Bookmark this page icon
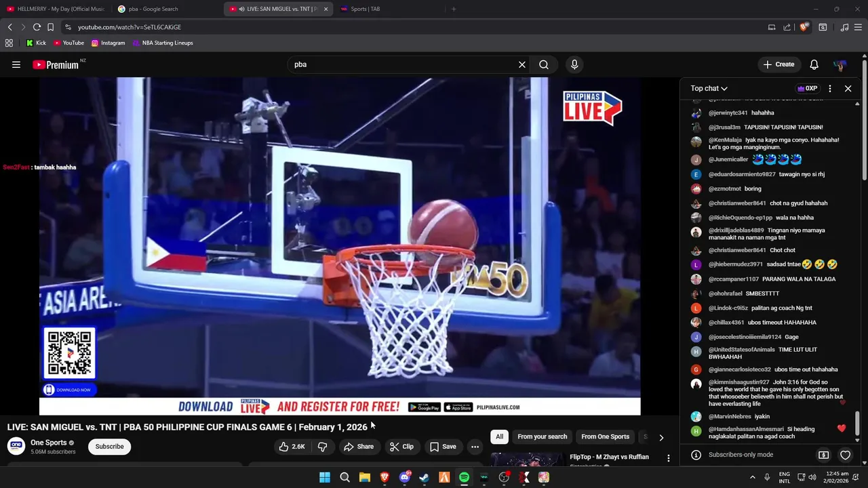 [50, 27]
